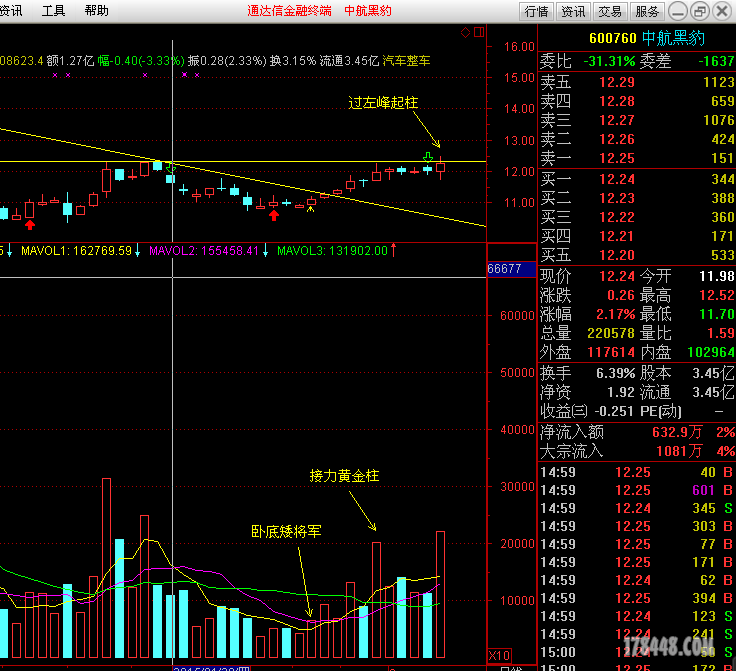Viewport: 736px width, 671px height.
Task: Click the 大宗流入 value 1081万
Action: point(679,451)
